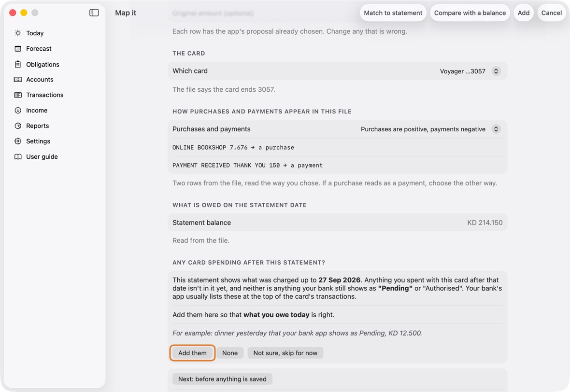The height and width of the screenshot is (392, 570).
Task: Cancel the Map it import
Action: coord(552,13)
